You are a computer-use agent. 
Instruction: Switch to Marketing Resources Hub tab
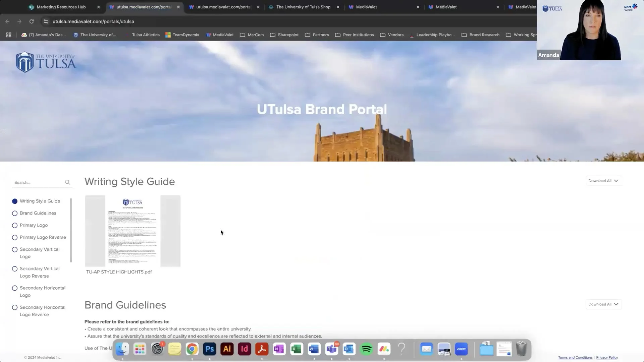(61, 7)
